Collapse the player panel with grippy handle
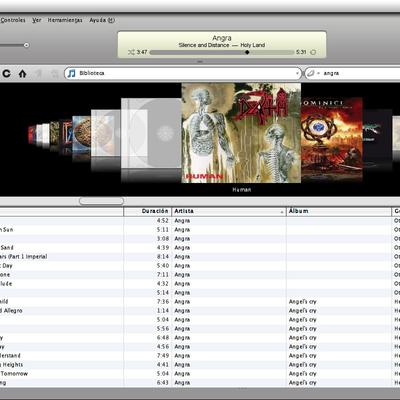This screenshot has width=400, height=400. (x=200, y=62)
